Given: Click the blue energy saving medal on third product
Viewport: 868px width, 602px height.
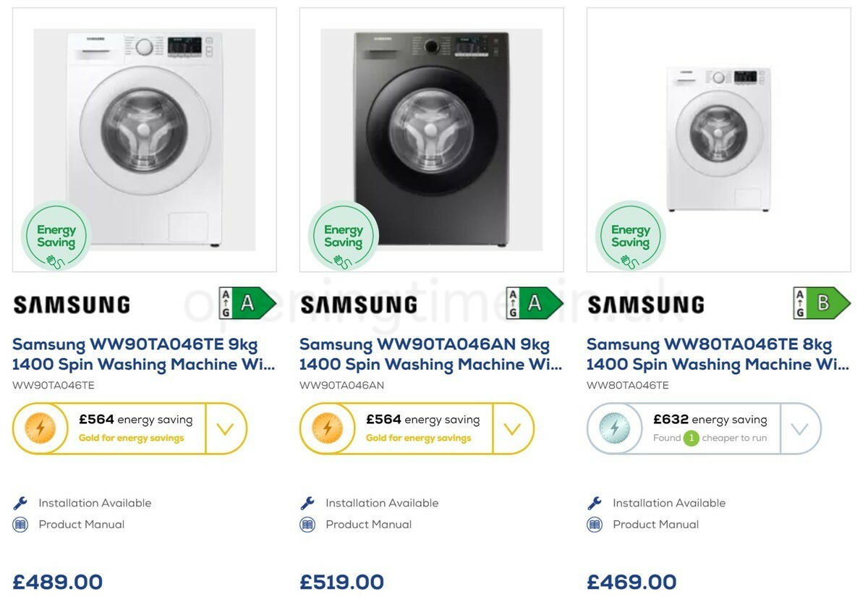Looking at the screenshot, I should (614, 428).
